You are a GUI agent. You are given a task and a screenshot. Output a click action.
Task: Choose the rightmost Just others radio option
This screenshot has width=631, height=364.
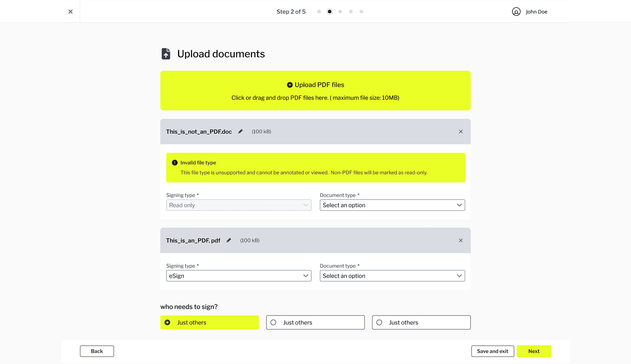[x=379, y=322]
